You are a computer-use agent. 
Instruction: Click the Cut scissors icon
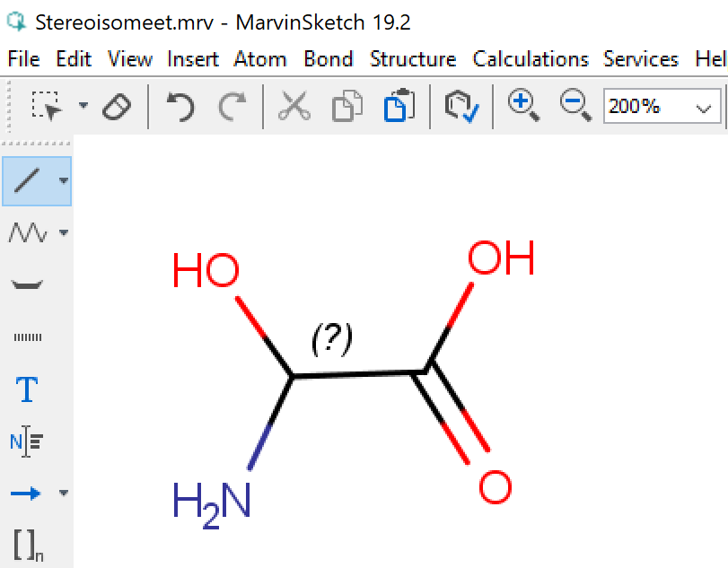pos(293,107)
